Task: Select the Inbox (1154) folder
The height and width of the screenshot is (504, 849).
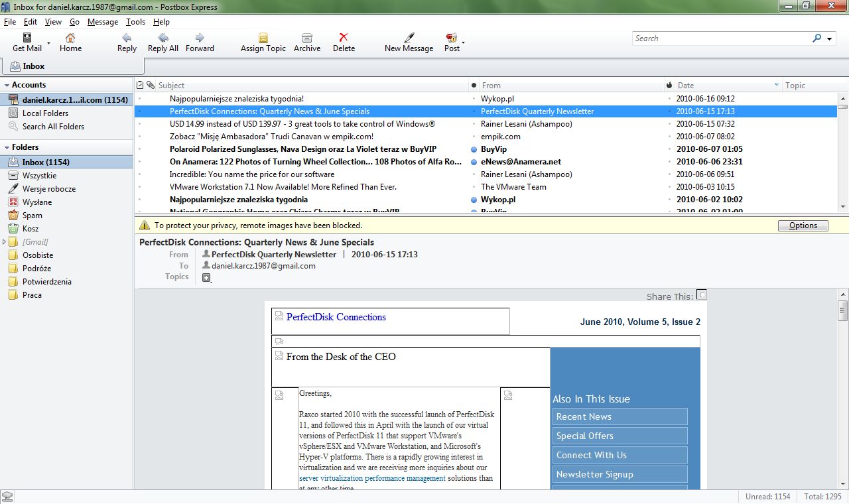Action: [66, 162]
